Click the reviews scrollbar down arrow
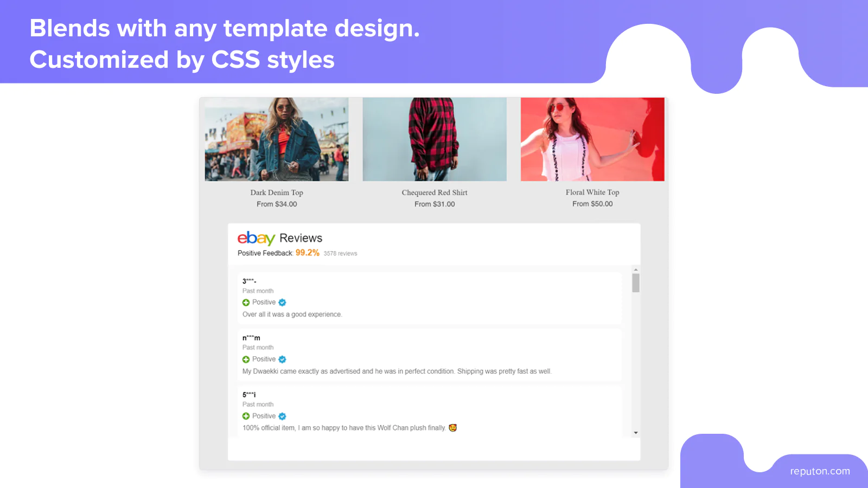The height and width of the screenshot is (488, 868). (x=636, y=433)
